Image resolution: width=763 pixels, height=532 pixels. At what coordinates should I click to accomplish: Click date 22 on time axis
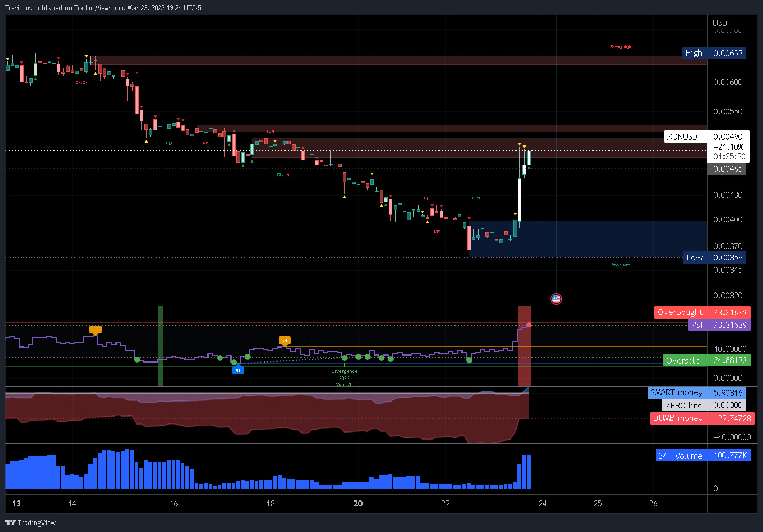pyautogui.click(x=445, y=503)
